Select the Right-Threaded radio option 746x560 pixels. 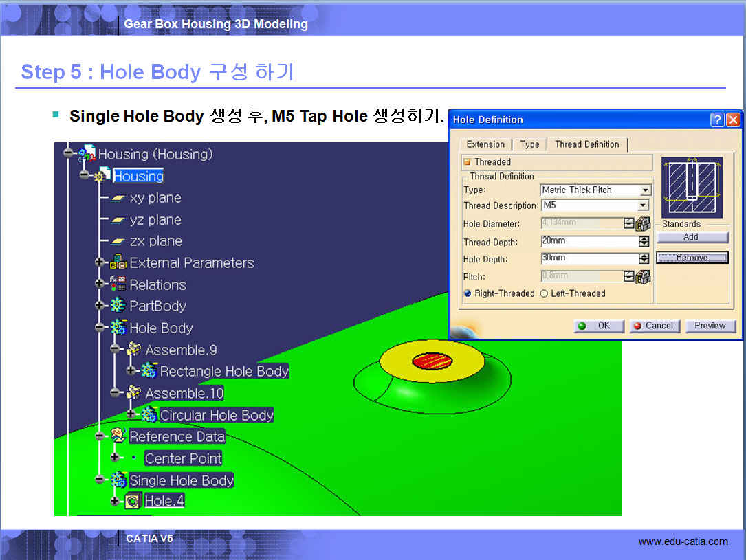click(468, 293)
